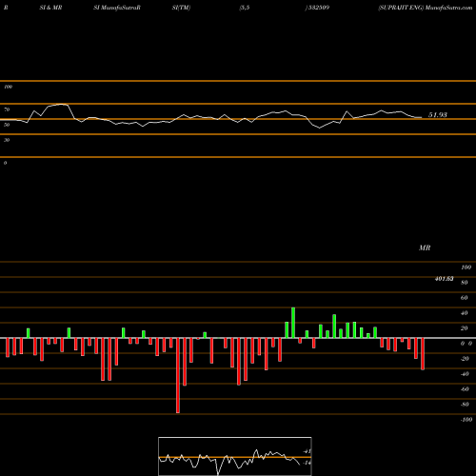The width and height of the screenshot is (476, 476).
Task: Click the MR axis label -80
Action: [465, 405]
